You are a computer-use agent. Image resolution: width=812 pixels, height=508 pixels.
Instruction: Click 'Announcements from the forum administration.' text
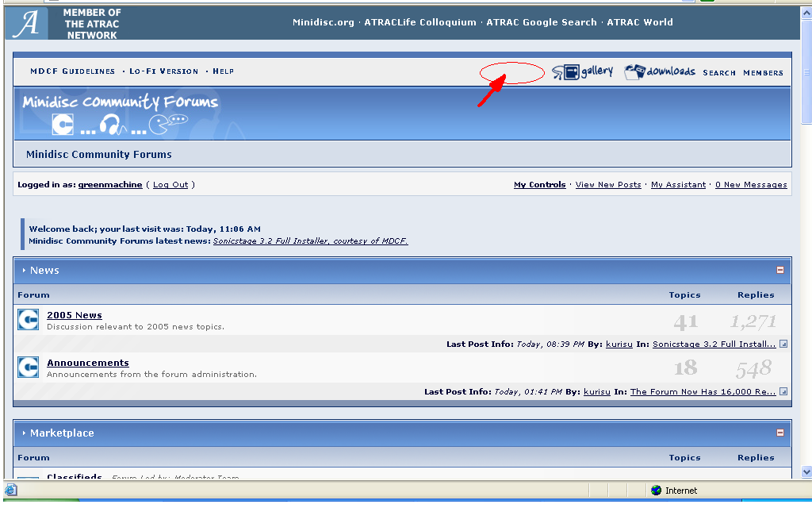[x=151, y=375]
